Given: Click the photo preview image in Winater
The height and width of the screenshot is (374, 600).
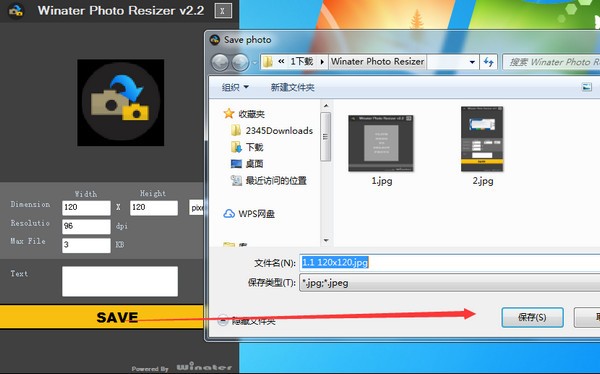Looking at the screenshot, I should click(x=121, y=103).
